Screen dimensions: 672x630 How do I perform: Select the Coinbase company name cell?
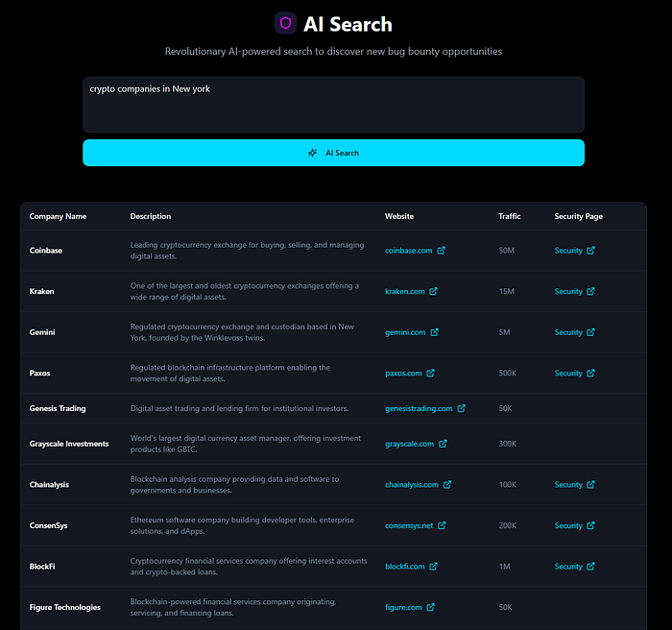coord(46,251)
